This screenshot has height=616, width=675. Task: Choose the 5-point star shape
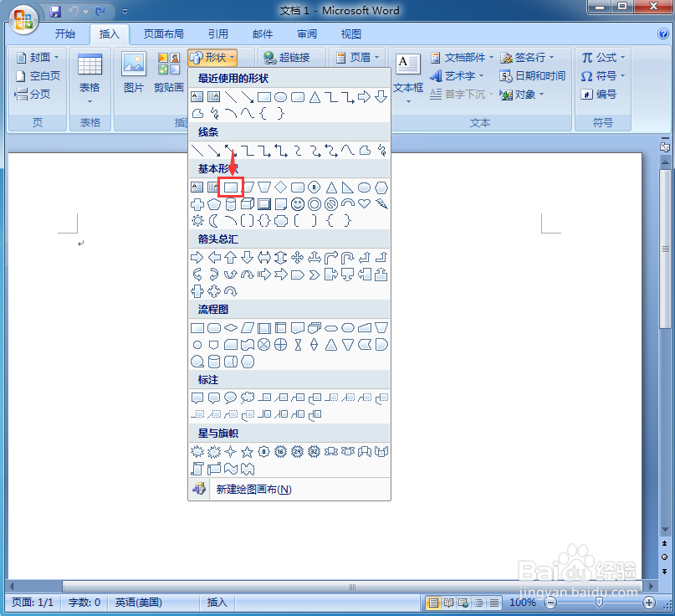click(x=247, y=452)
